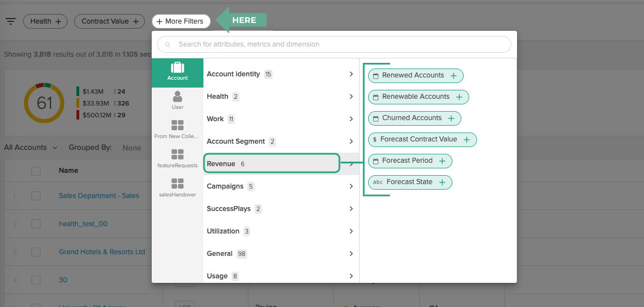
Task: Open the Grouped By None selector
Action: [132, 148]
